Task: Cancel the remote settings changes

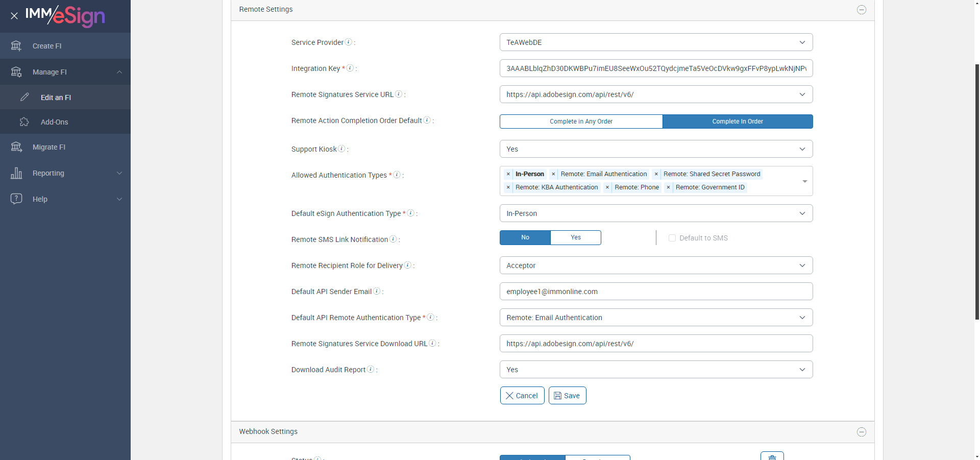Action: 522,396
